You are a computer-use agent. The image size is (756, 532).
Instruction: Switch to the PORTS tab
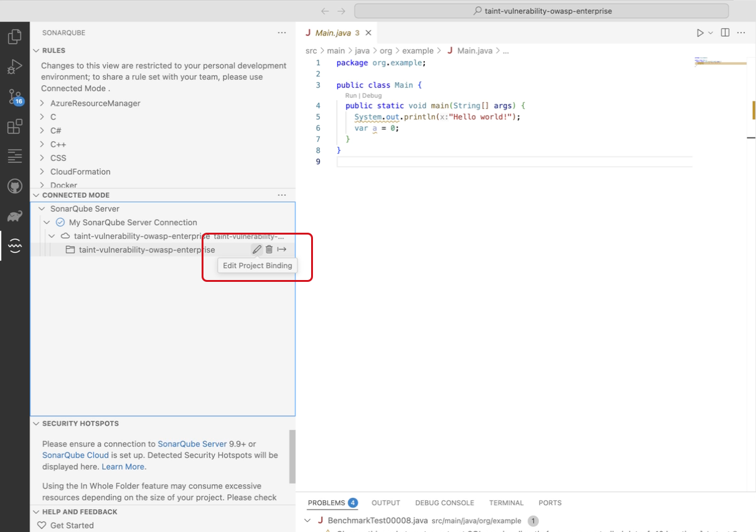tap(550, 503)
